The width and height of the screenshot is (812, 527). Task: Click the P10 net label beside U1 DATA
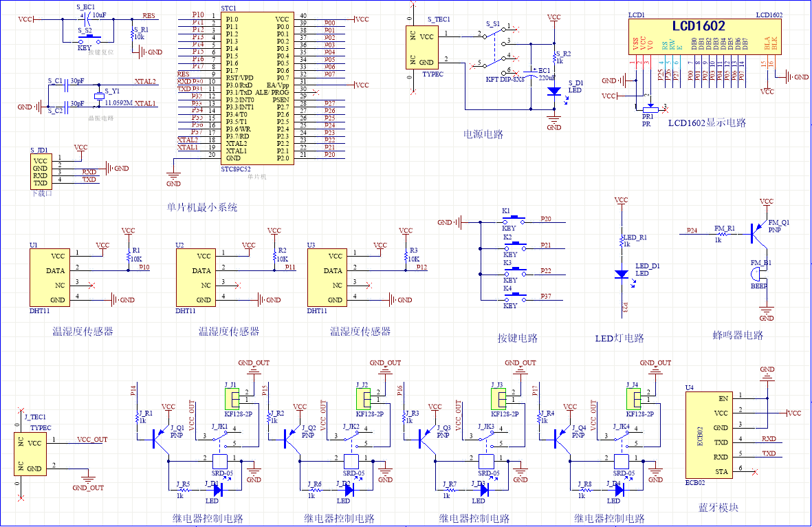pos(144,267)
